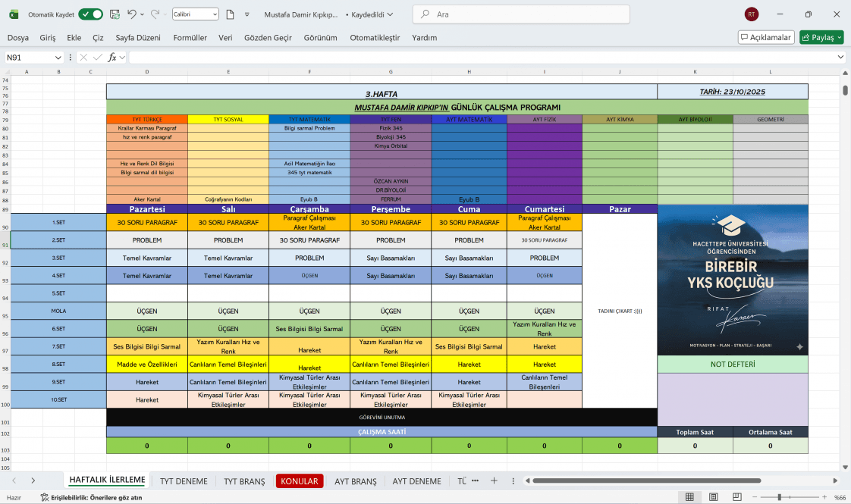Screen dimensions: 851x504
Task: Click the %66 zoom level
Action: point(840,497)
